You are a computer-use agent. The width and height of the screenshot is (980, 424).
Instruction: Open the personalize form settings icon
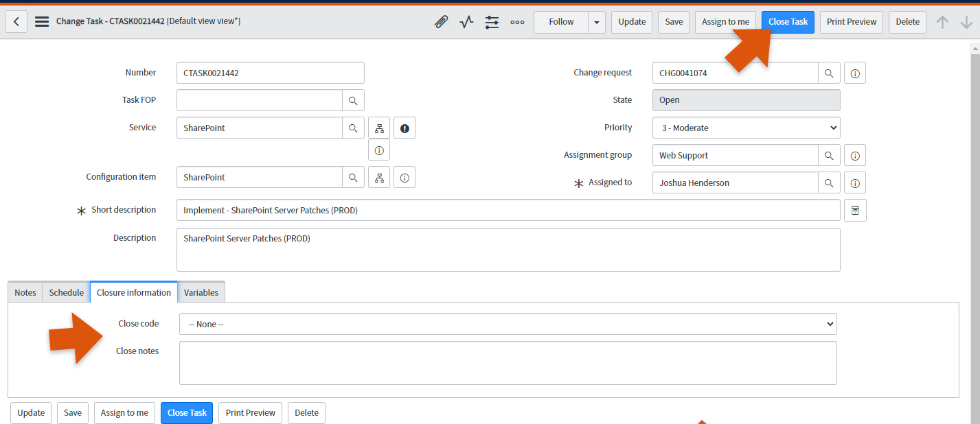pos(492,22)
